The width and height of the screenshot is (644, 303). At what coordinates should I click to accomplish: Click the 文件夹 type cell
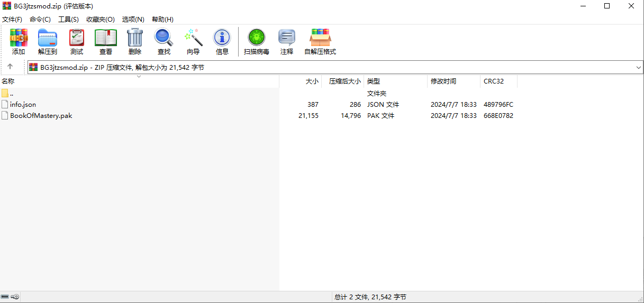click(x=377, y=93)
